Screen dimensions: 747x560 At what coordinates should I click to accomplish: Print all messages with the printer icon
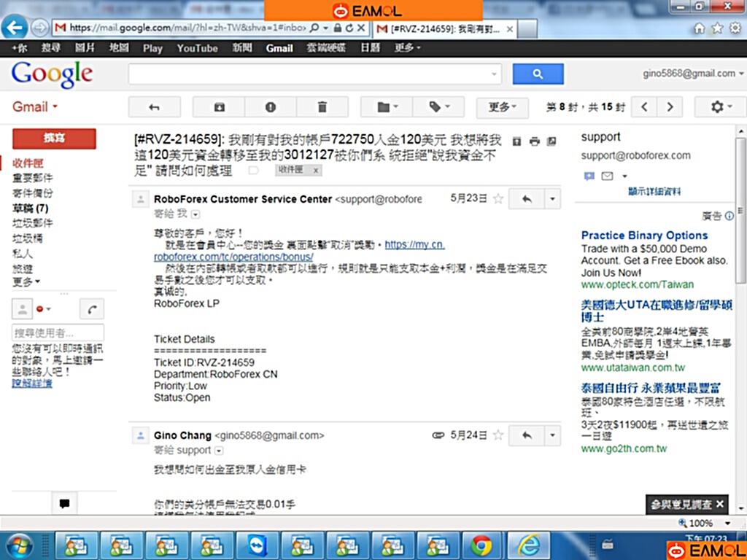point(535,141)
